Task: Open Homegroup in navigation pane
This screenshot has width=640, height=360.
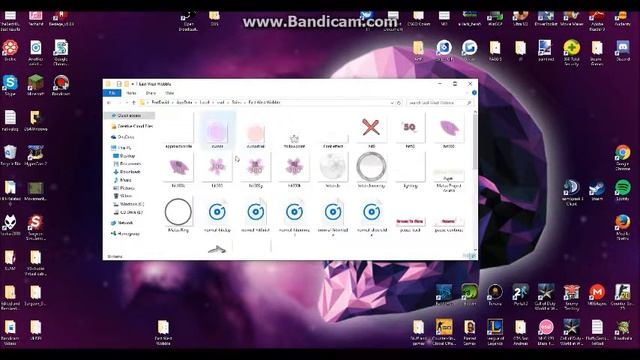Action: [125, 234]
